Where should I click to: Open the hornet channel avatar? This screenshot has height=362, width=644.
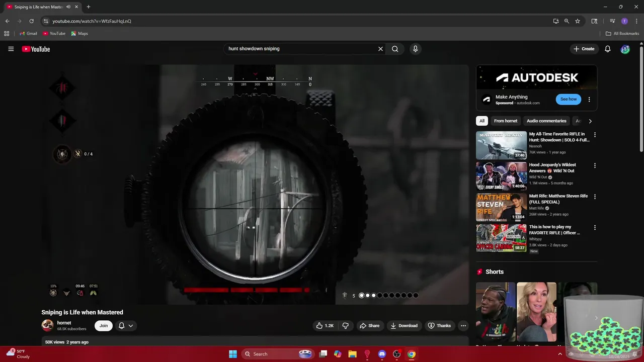[x=47, y=325]
